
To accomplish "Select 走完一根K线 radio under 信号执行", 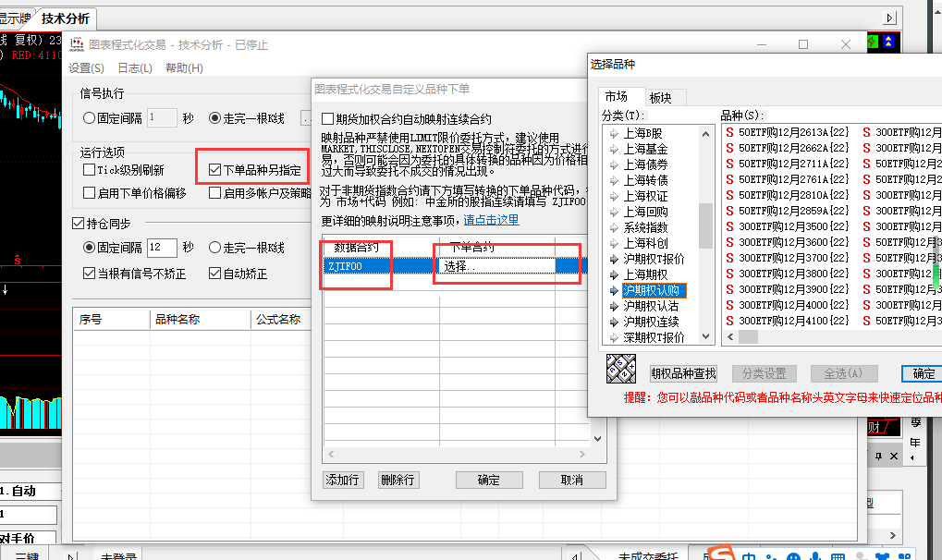I will 214,118.
